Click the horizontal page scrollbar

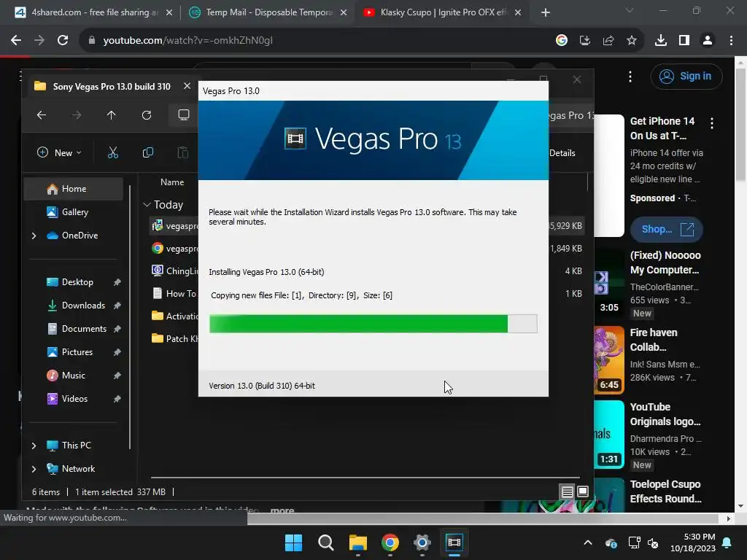pyautogui.click(x=483, y=518)
